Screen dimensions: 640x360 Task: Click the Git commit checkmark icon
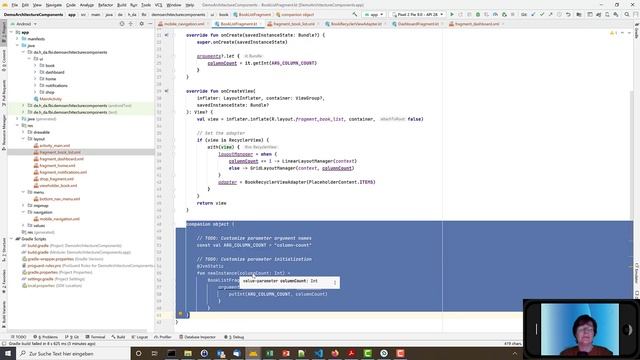542,15
